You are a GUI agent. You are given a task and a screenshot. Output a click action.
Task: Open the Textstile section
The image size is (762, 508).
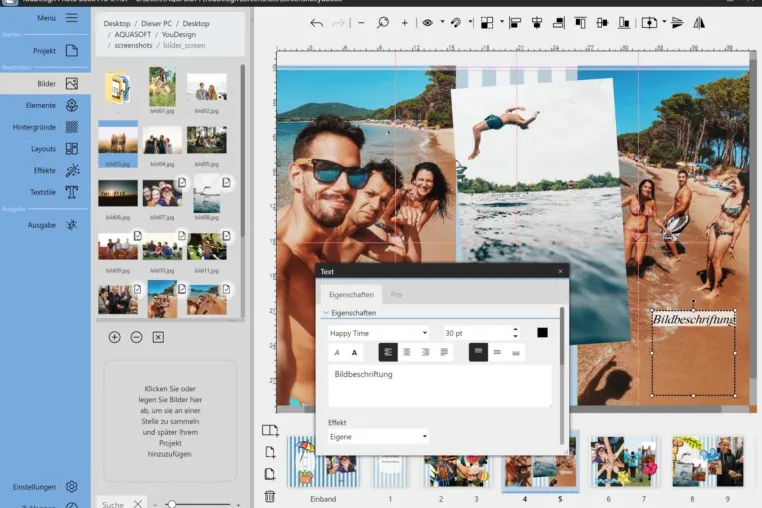(x=45, y=192)
